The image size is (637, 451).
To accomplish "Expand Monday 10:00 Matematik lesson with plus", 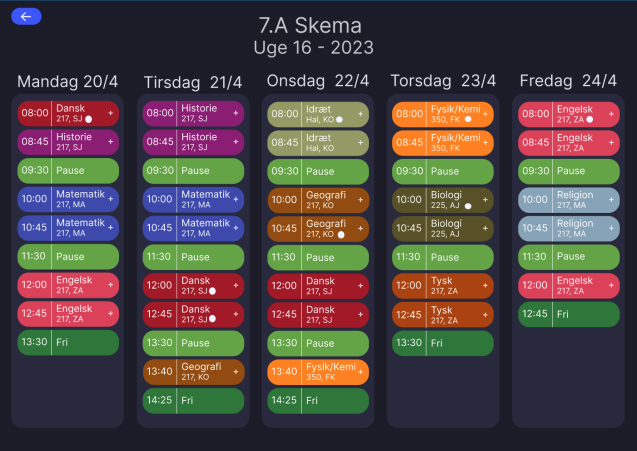I will pyautogui.click(x=110, y=200).
